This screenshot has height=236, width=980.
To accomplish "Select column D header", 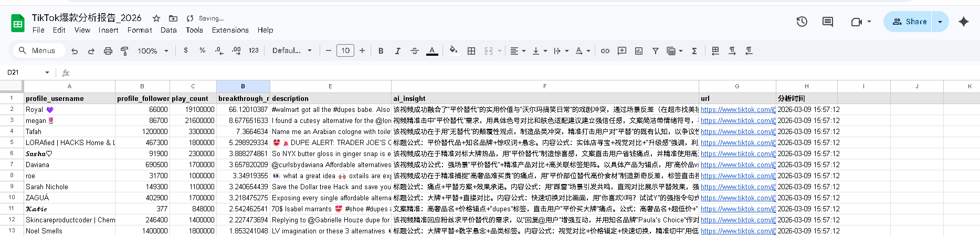I will (243, 86).
